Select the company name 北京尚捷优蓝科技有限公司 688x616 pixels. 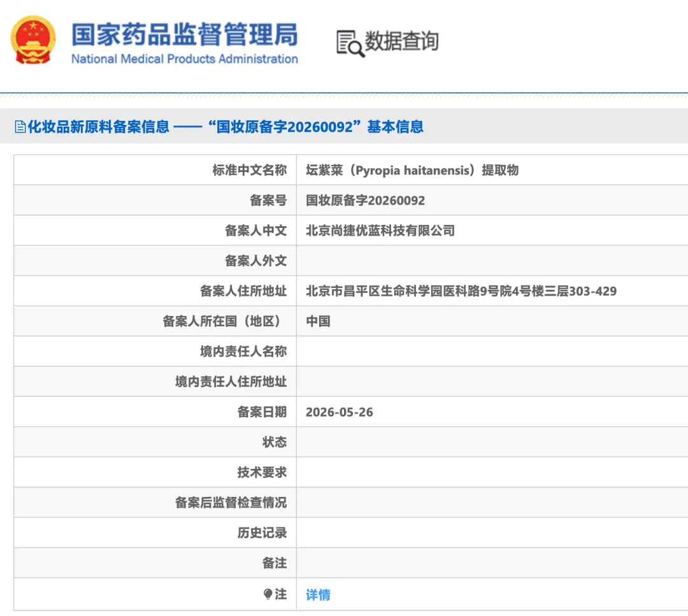pos(380,231)
